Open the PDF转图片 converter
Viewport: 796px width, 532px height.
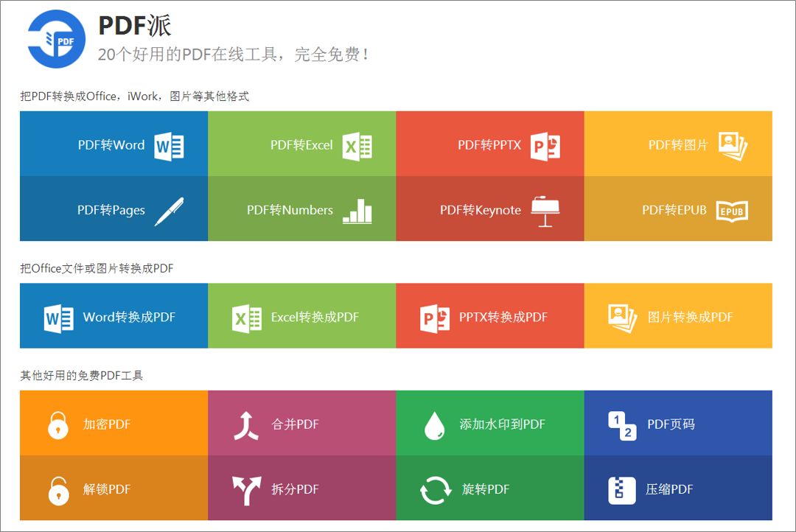coord(678,145)
